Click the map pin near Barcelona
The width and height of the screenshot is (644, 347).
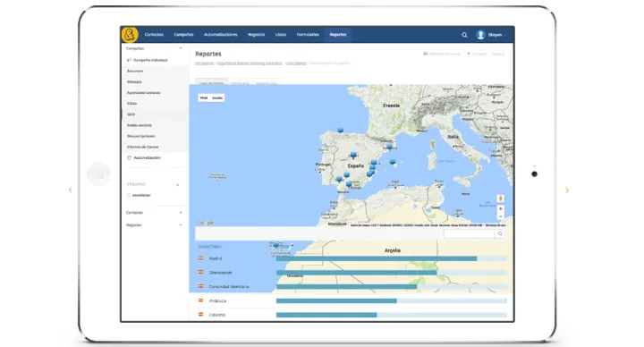click(x=389, y=147)
